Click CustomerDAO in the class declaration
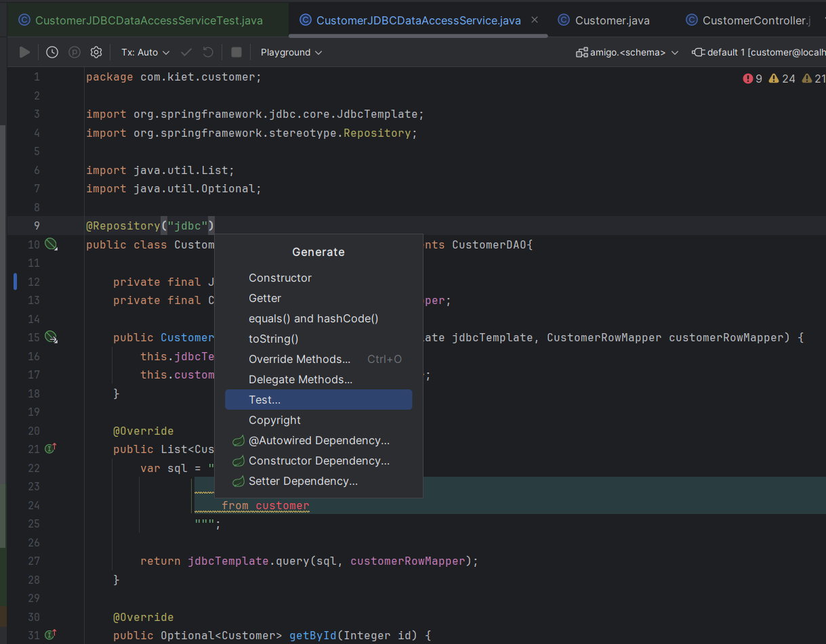 click(489, 244)
